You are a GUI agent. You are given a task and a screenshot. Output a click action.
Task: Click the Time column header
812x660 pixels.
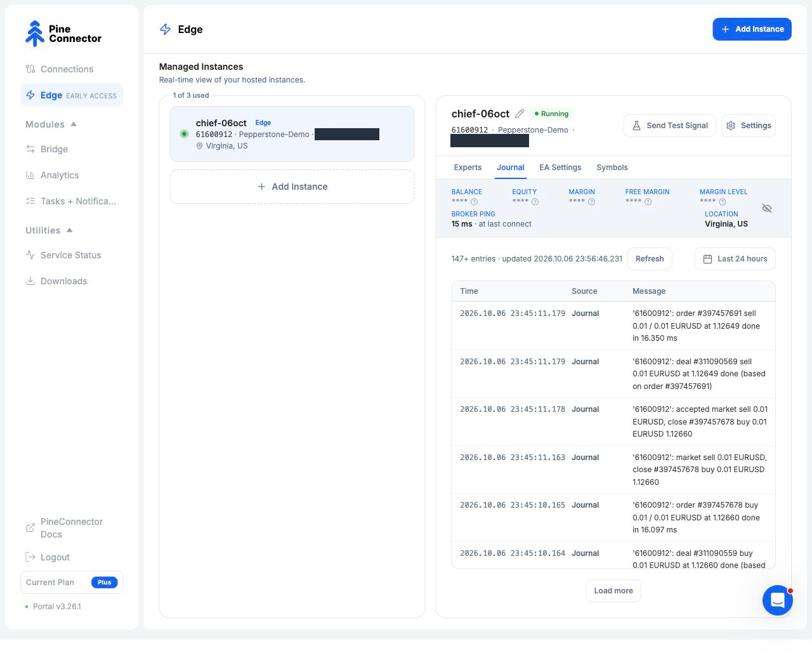469,291
